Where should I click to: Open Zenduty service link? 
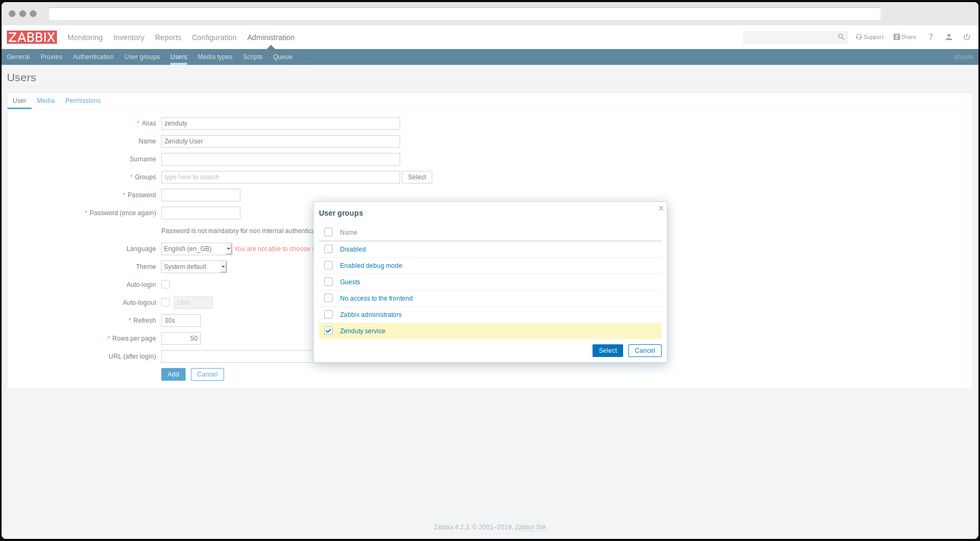[363, 331]
